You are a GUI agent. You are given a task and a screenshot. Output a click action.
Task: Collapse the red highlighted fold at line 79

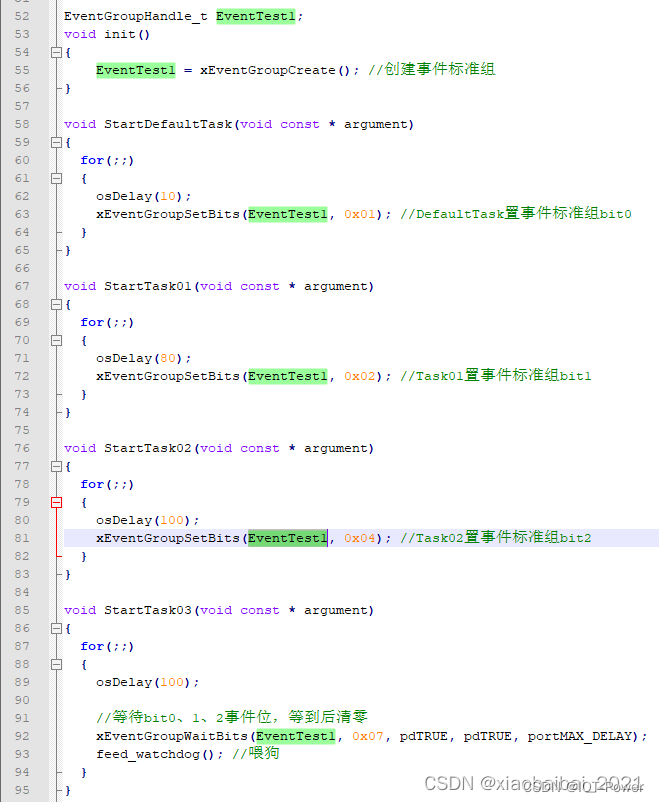click(x=56, y=503)
